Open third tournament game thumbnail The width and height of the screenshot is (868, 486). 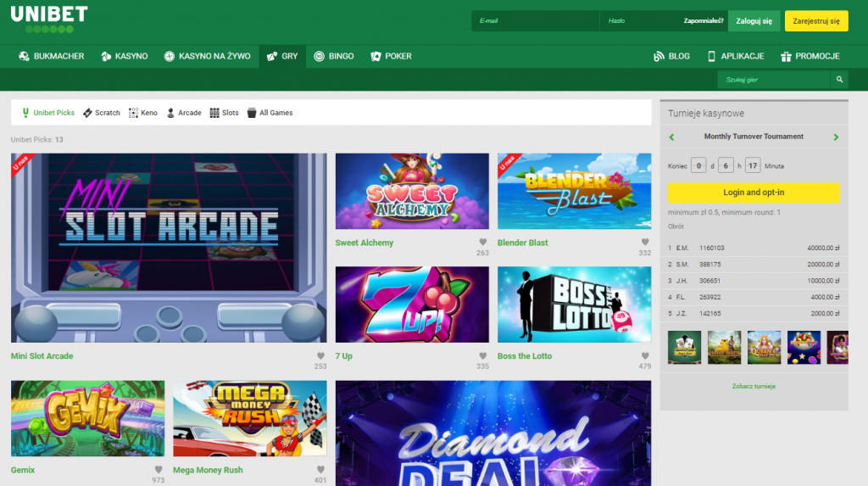[x=764, y=348]
